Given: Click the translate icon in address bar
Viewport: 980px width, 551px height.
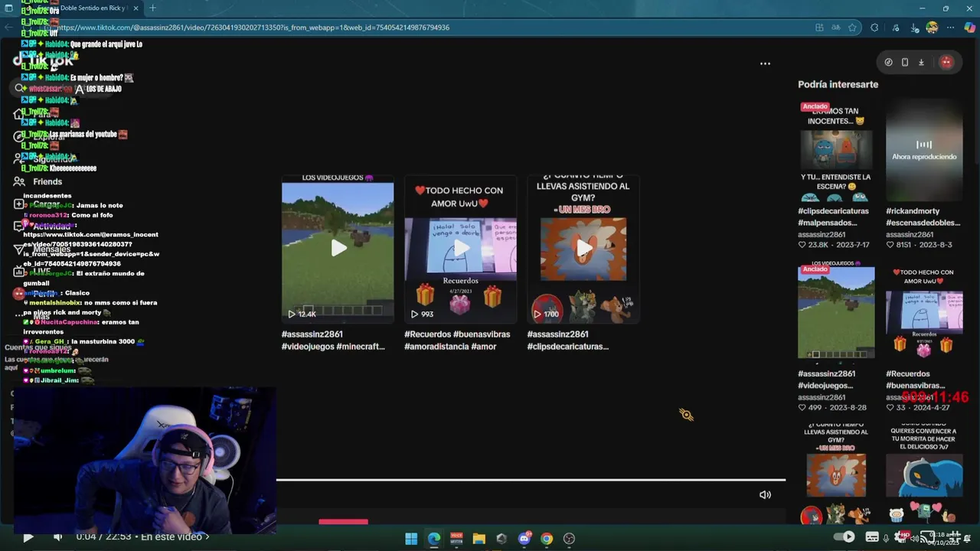Looking at the screenshot, I should [836, 28].
